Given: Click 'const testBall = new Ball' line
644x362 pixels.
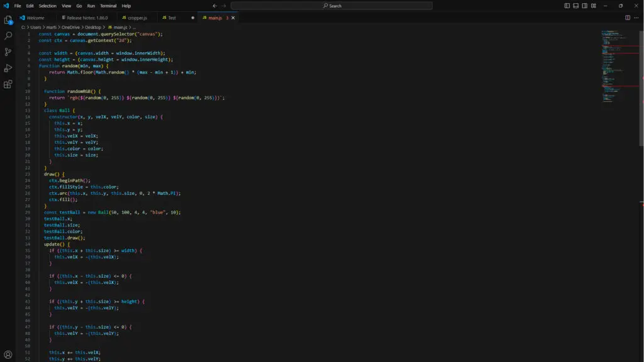Looking at the screenshot, I should (112, 212).
